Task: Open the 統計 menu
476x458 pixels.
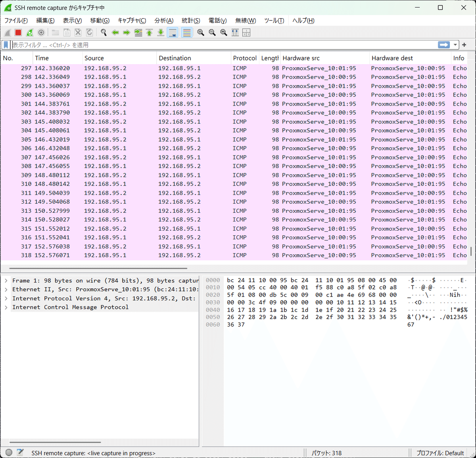Action: [191, 21]
